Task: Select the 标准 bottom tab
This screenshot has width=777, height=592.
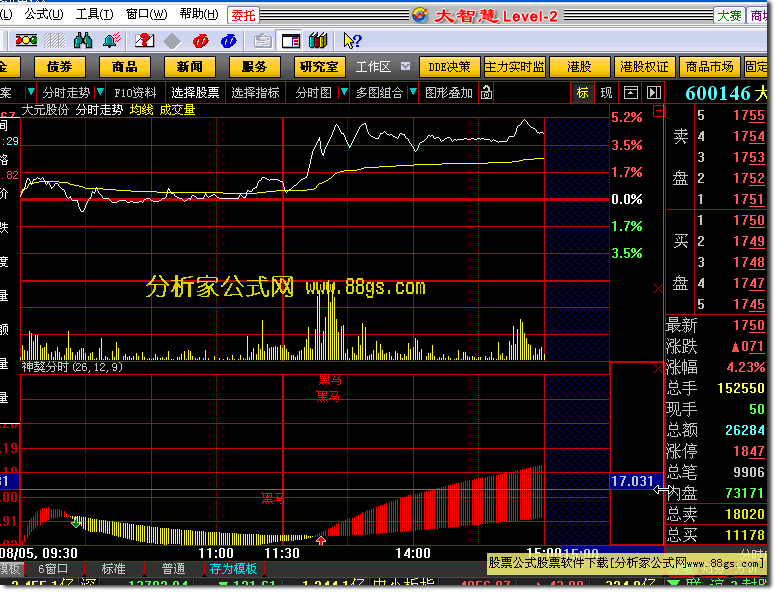Action: (113, 569)
